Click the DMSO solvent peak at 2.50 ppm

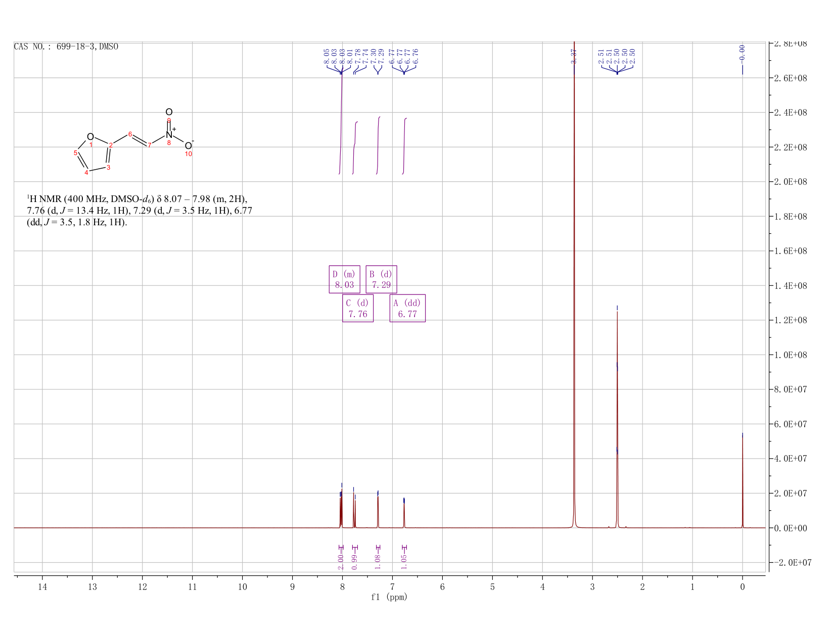(617, 419)
